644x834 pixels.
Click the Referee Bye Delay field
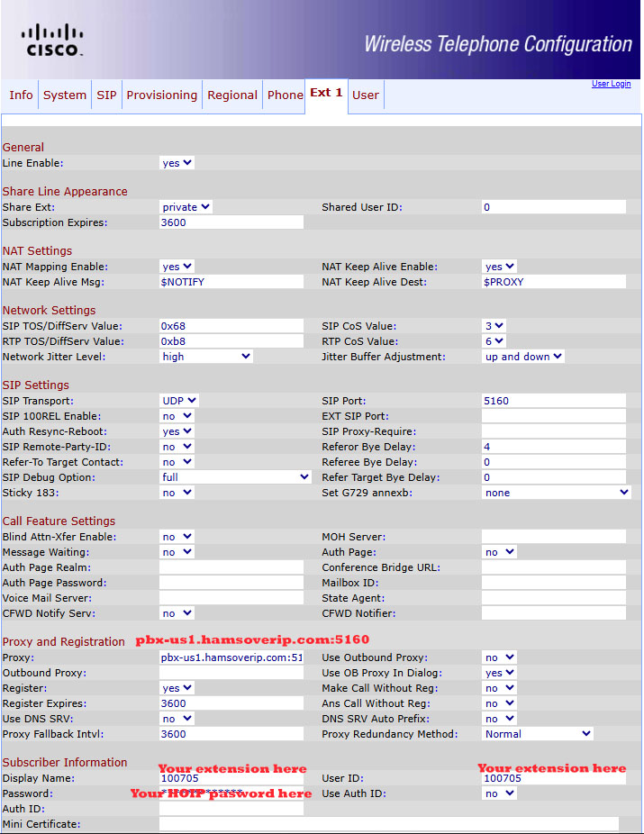[554, 462]
